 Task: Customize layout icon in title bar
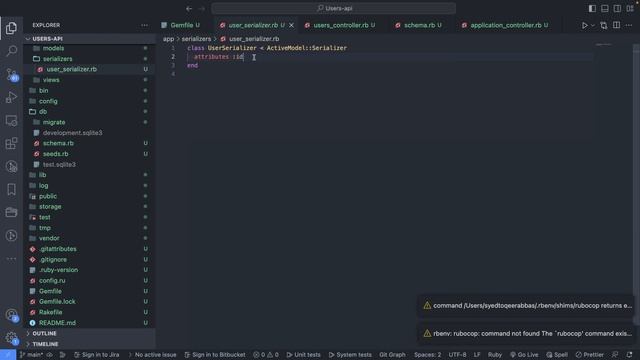[x=630, y=8]
